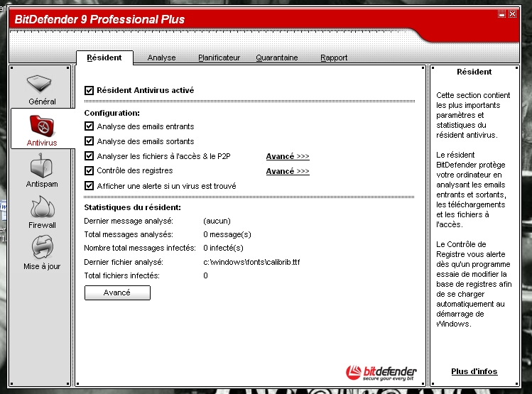Image resolution: width=532 pixels, height=394 pixels.
Task: Open the Quarantaine tab
Action: pos(277,58)
